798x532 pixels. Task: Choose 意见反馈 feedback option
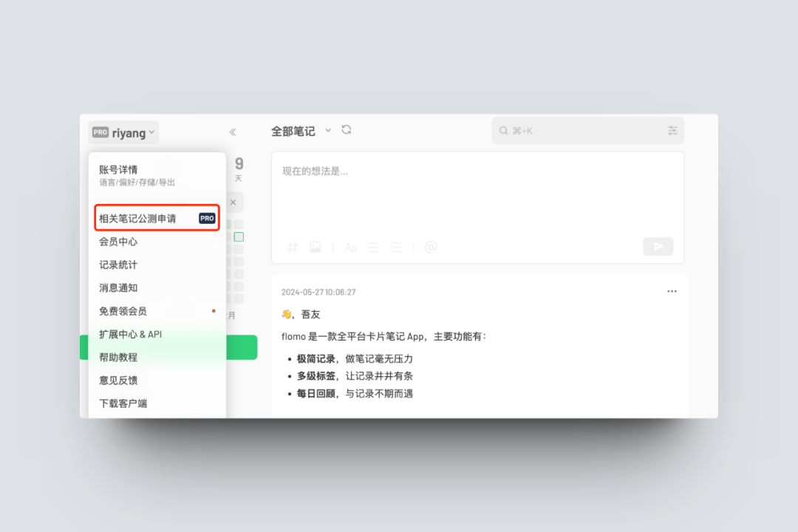tap(157, 381)
